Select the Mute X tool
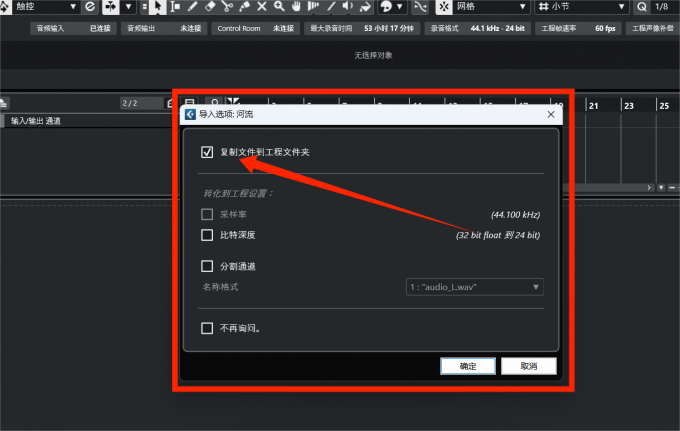 click(x=262, y=7)
